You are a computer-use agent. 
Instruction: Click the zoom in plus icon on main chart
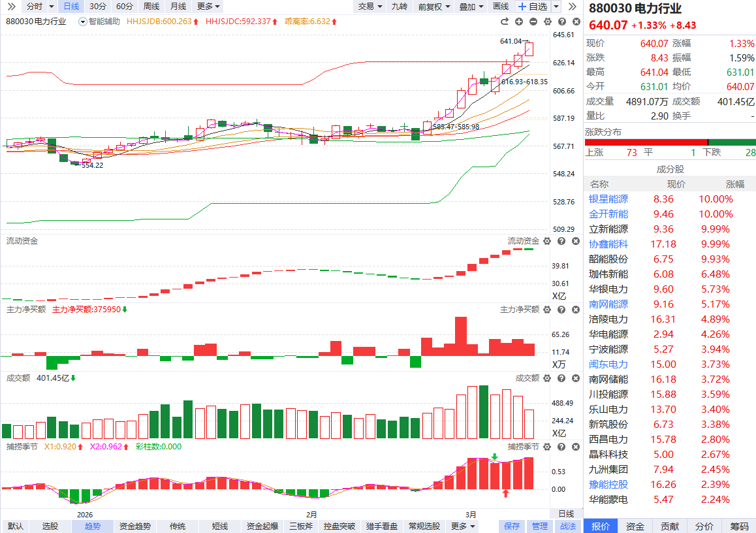520,22
